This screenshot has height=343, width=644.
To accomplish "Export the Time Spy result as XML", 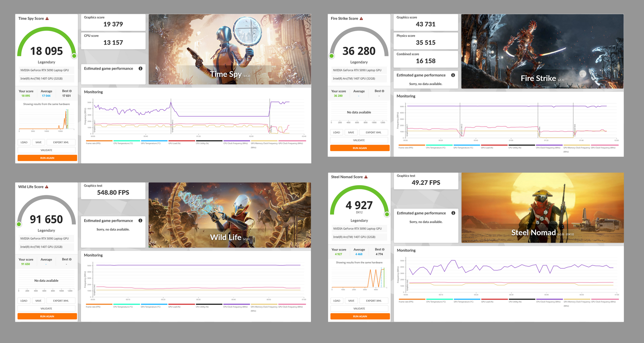I will click(61, 142).
